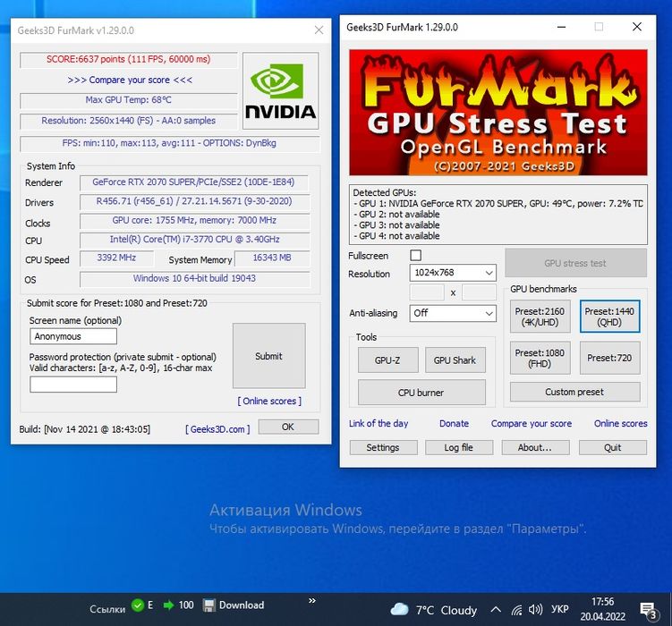Run the Preset:2160 (4K/UHD) benchmark
The height and width of the screenshot is (626, 672).
[x=540, y=317]
